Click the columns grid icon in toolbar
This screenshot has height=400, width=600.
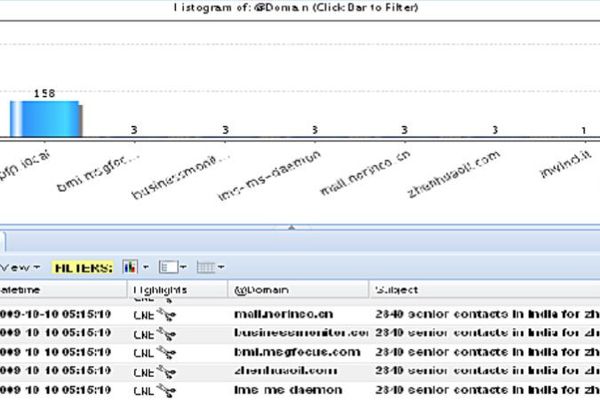(x=206, y=267)
